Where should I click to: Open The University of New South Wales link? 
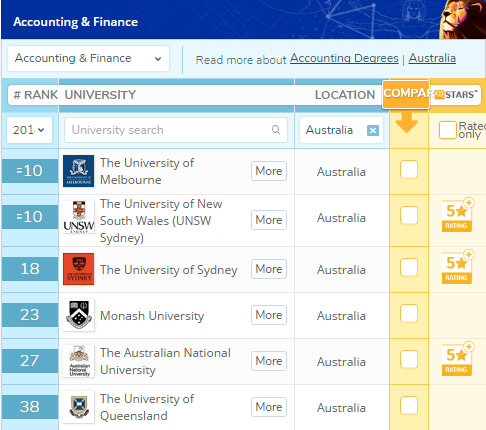[161, 221]
